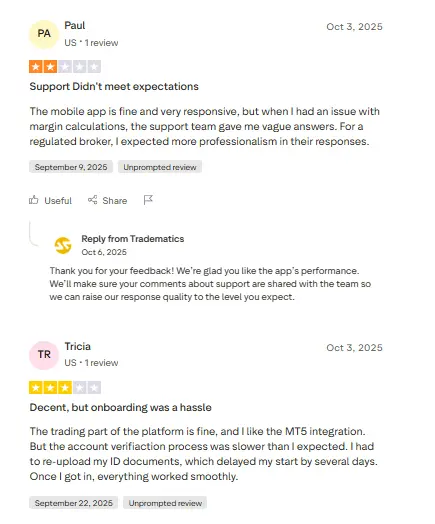Image resolution: width=435 pixels, height=524 pixels.
Task: Open reviewer name Paul's profile
Action: 75,25
